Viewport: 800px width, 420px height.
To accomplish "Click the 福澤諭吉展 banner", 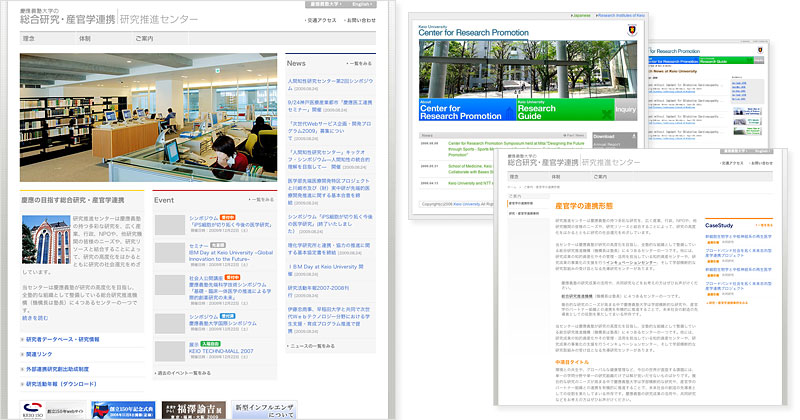I will [193, 410].
